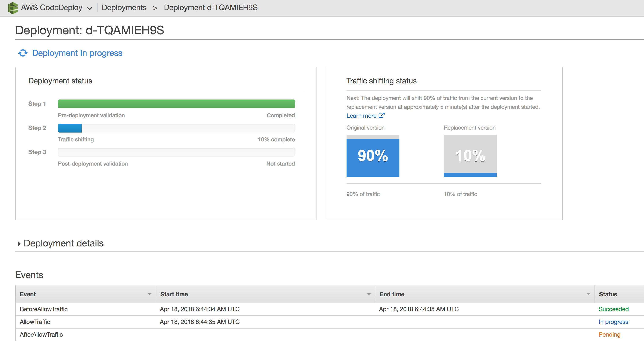Click external link icon beside Learn more
This screenshot has height=351, width=644.
[381, 115]
